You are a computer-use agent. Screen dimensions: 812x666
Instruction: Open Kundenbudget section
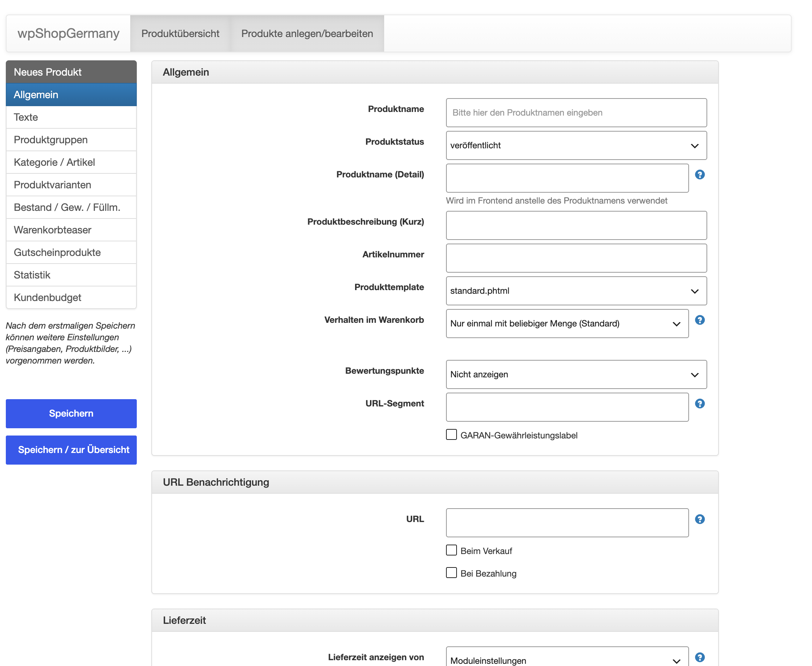tap(71, 298)
